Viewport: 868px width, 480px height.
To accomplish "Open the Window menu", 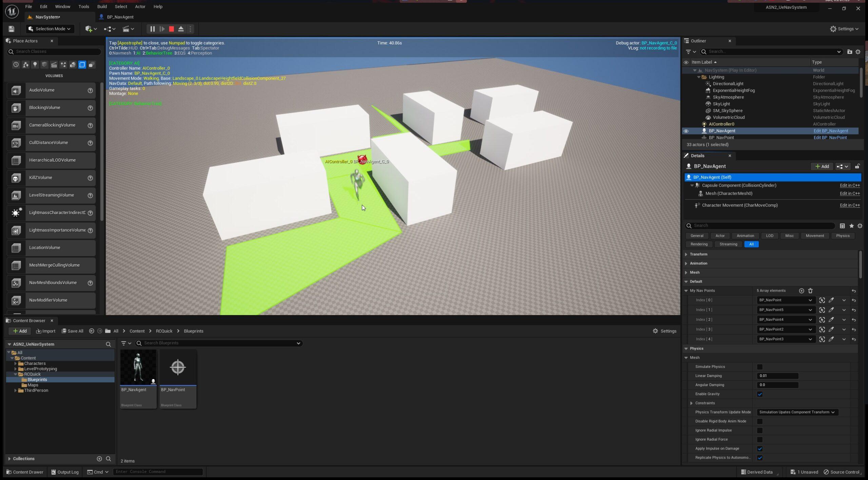I will tap(63, 6).
